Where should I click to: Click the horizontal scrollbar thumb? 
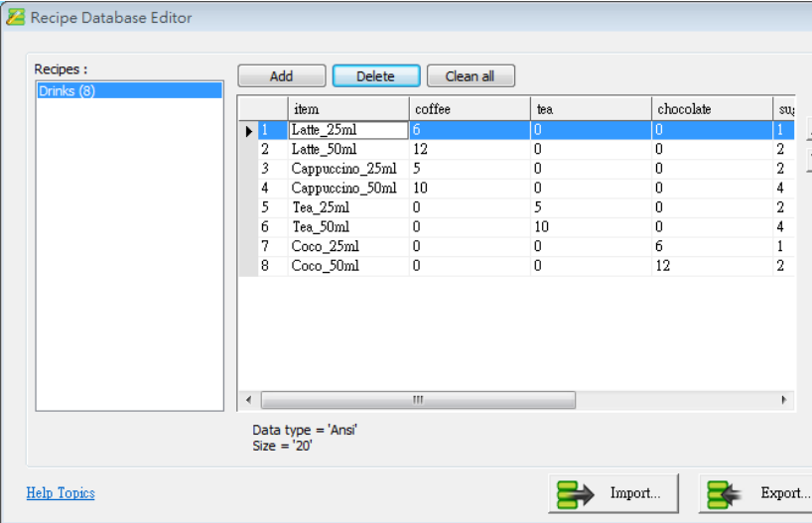[x=418, y=400]
